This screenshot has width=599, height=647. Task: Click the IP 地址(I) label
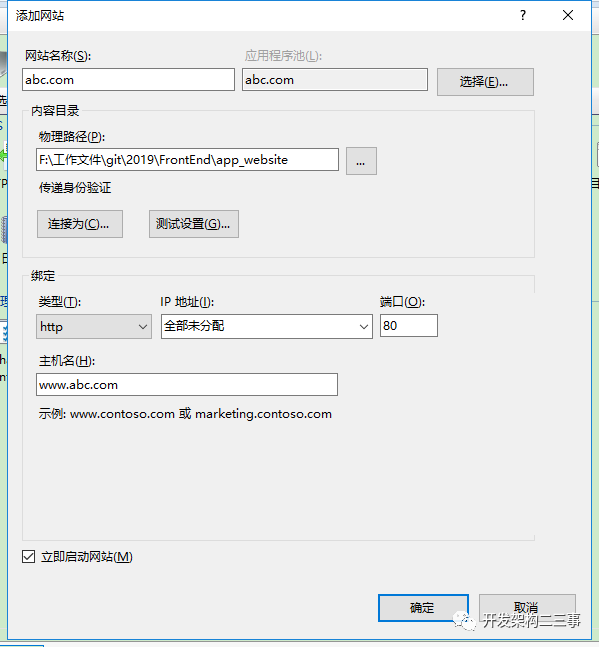187,302
